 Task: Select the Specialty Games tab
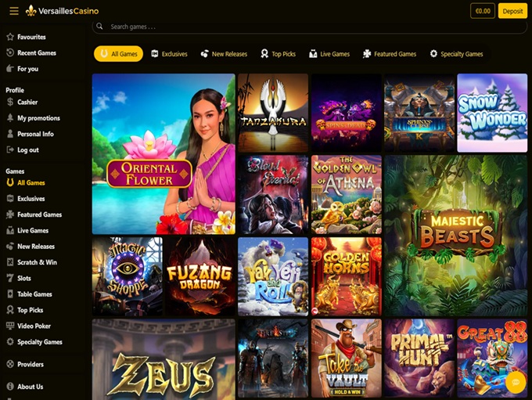tap(456, 54)
